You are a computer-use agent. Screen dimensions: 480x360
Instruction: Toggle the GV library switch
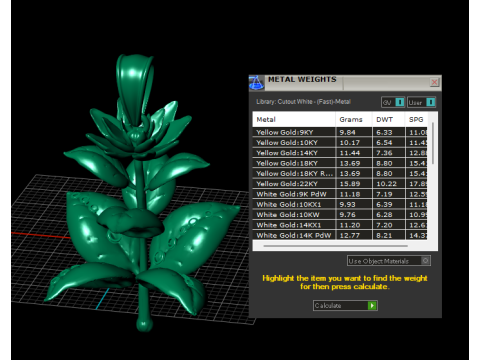(393, 102)
